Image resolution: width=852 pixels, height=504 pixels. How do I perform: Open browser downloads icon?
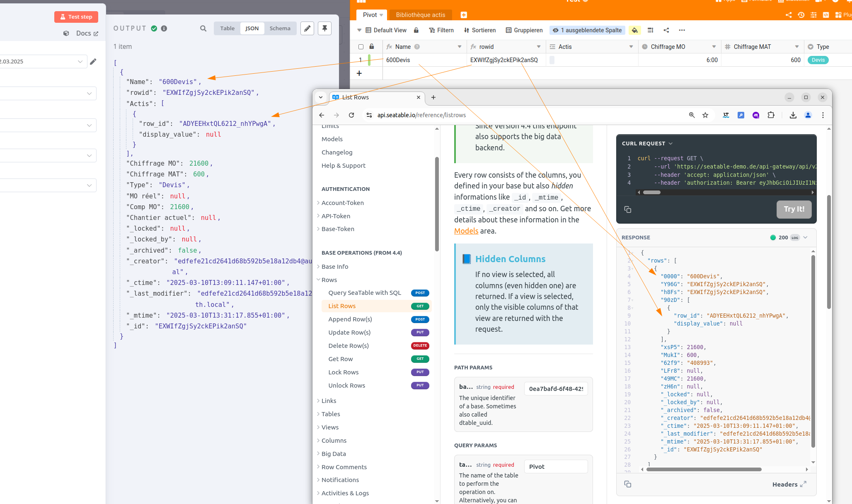(793, 115)
